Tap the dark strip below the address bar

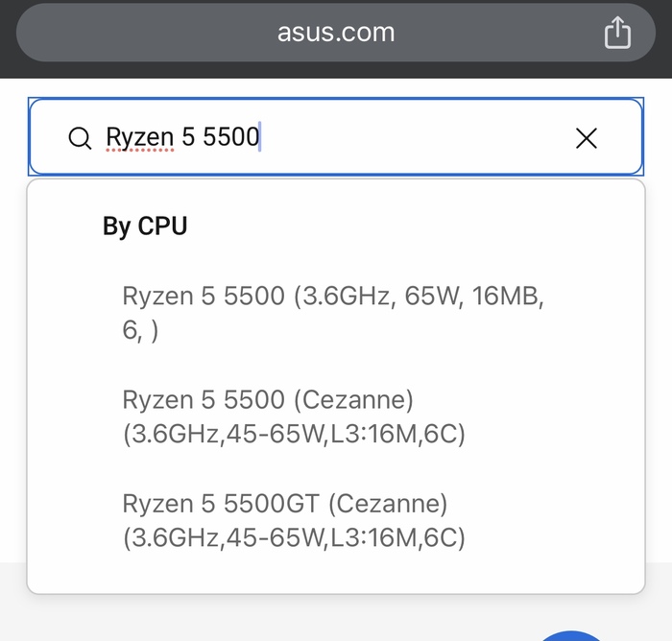(x=336, y=71)
